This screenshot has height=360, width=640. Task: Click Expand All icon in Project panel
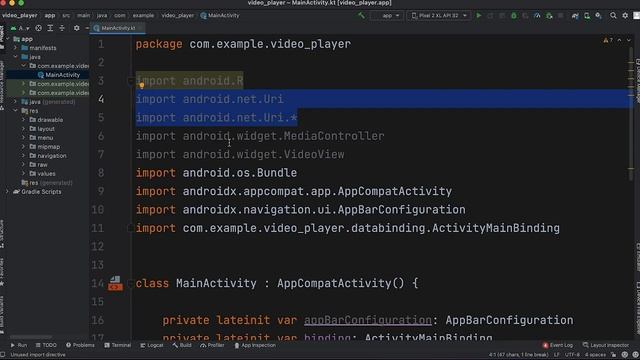click(x=50, y=28)
